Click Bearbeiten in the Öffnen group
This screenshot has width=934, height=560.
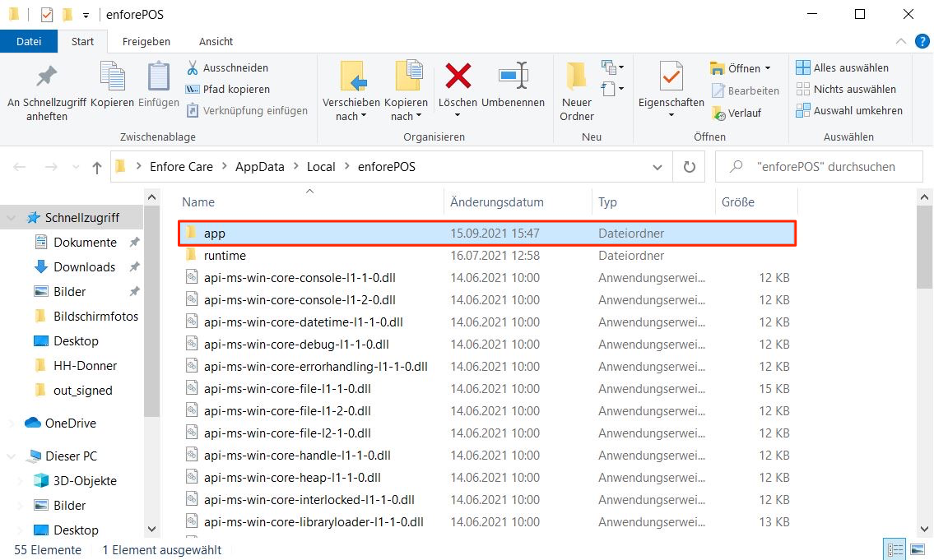746,90
